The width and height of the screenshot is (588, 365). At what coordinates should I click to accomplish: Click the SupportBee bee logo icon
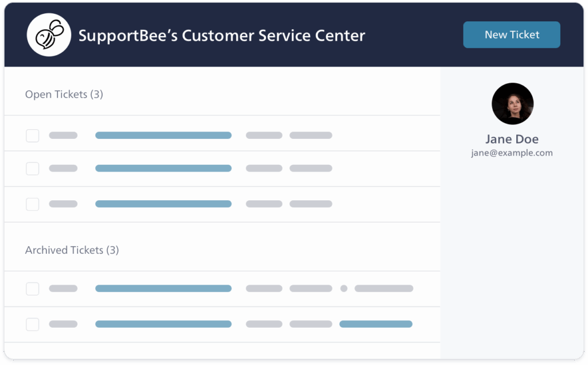coord(49,35)
